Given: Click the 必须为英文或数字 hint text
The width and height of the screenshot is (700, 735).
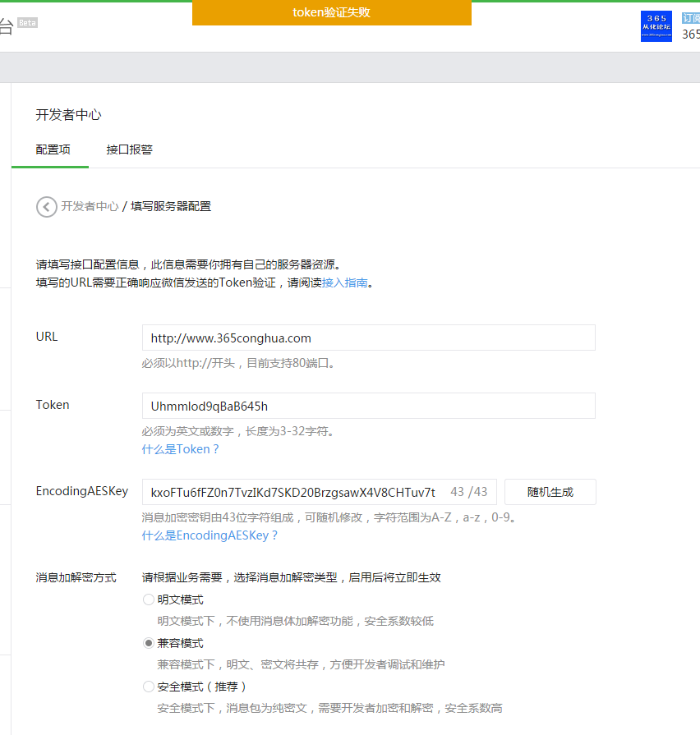Looking at the screenshot, I should (238, 431).
